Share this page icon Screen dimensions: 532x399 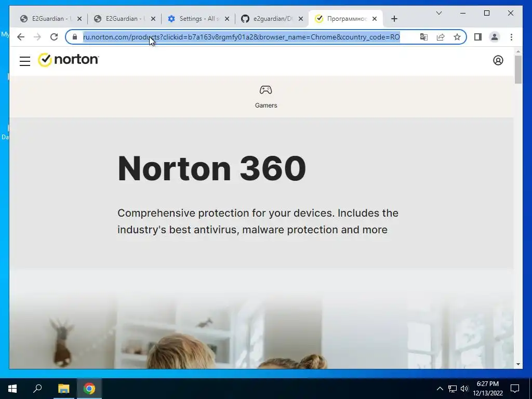coord(441,37)
